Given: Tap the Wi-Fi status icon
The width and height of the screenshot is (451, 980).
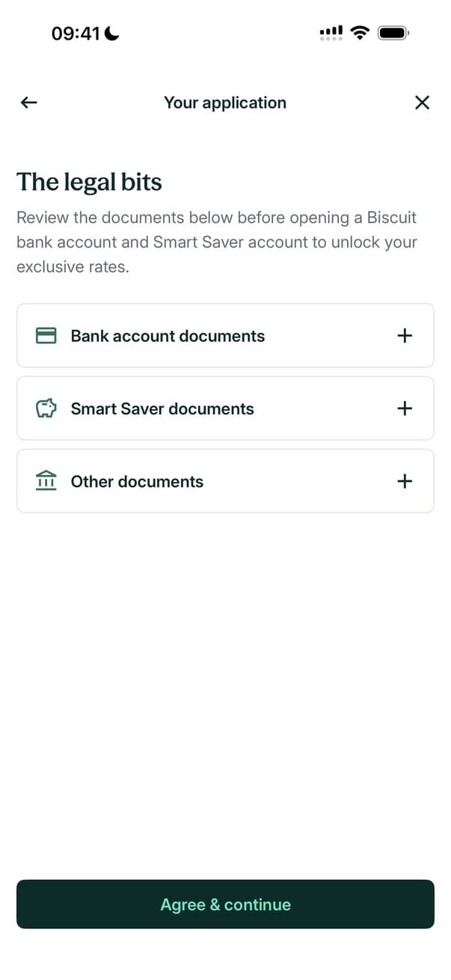Looking at the screenshot, I should tap(361, 33).
